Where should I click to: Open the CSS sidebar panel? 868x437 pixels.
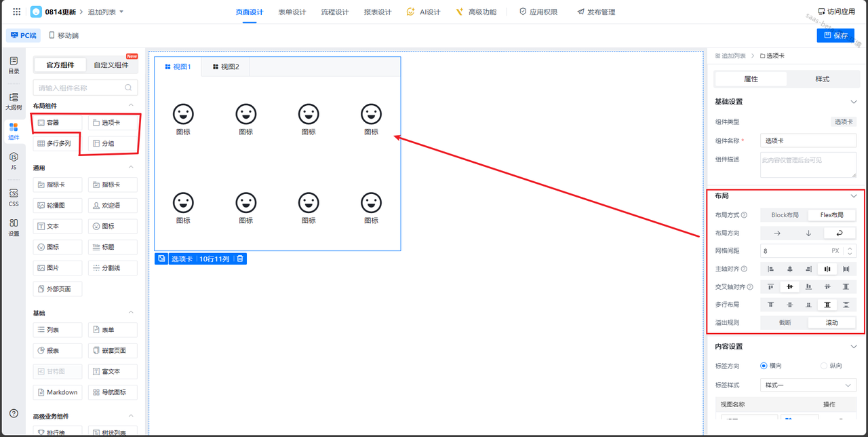click(14, 197)
